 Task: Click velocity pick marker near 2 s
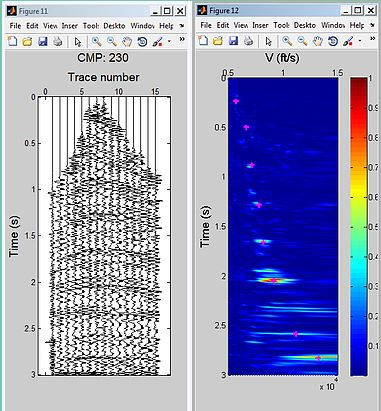(274, 281)
